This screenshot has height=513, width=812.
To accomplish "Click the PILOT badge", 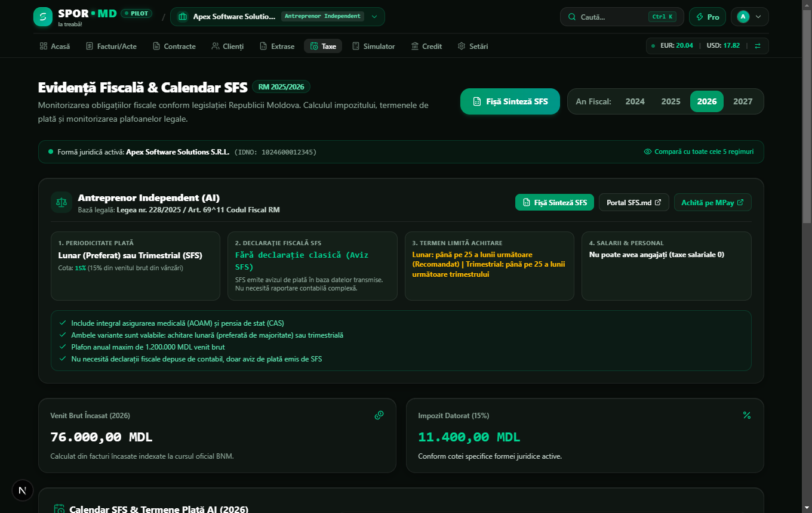I will click(x=137, y=13).
